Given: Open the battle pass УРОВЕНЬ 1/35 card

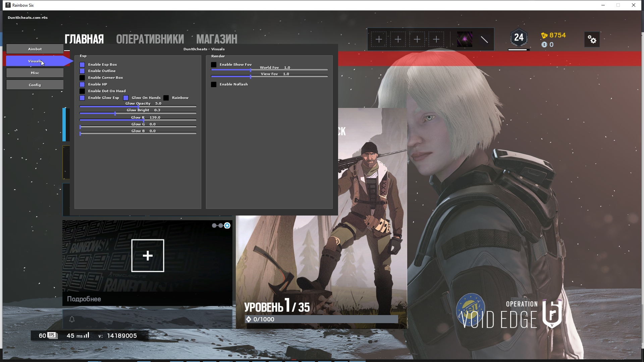Looking at the screenshot, I should point(321,272).
